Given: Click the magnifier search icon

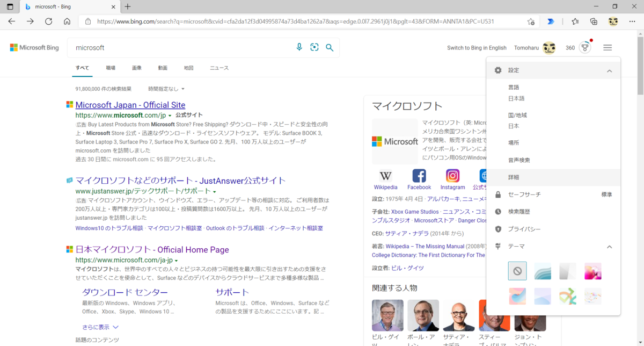Looking at the screenshot, I should 330,48.
